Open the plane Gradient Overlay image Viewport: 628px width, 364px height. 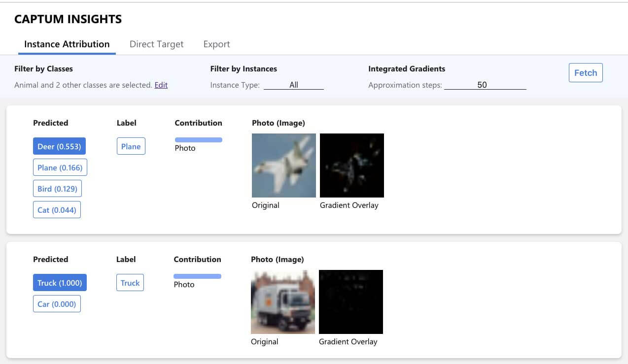pos(351,165)
